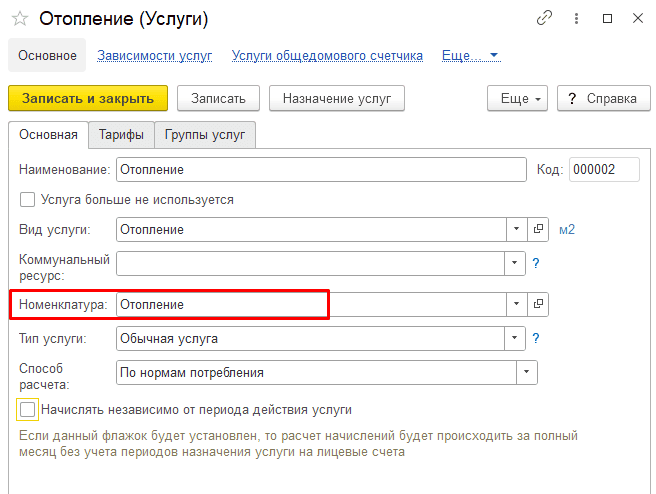656x494 pixels.
Task: Close the Отопление (Услуги) window
Action: (x=638, y=18)
